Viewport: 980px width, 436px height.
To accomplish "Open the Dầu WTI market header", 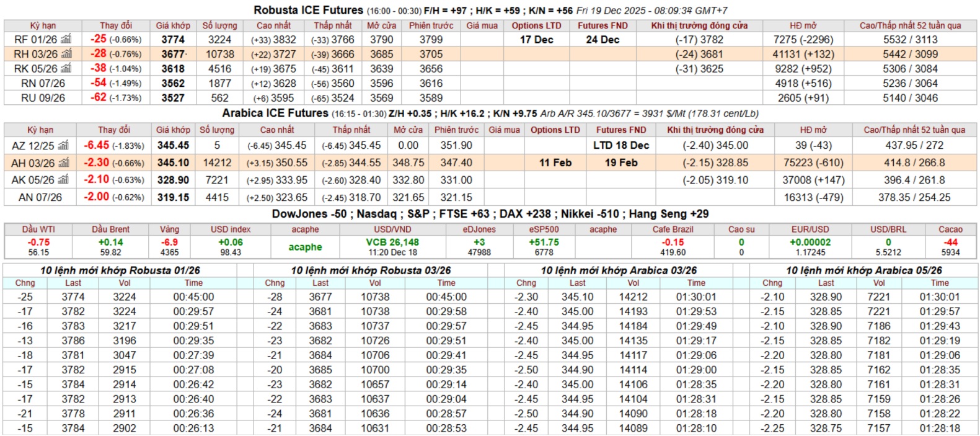I will coord(38,229).
